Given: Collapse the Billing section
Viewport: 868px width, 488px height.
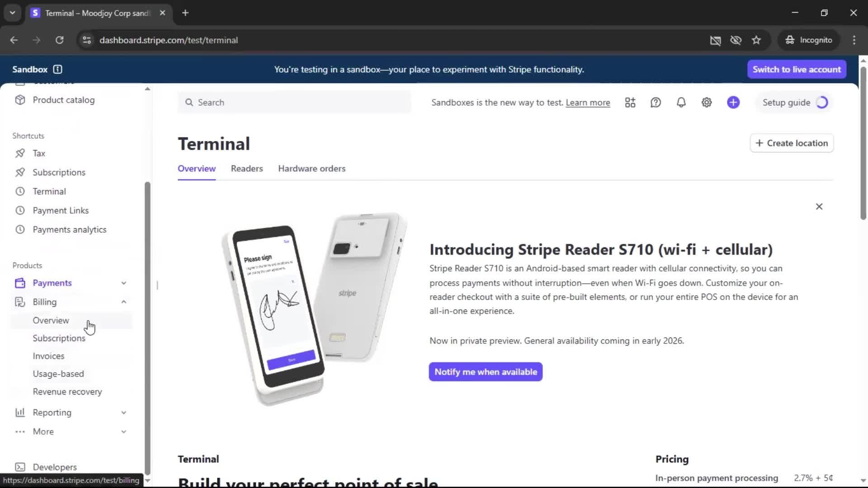Looking at the screenshot, I should 124,302.
